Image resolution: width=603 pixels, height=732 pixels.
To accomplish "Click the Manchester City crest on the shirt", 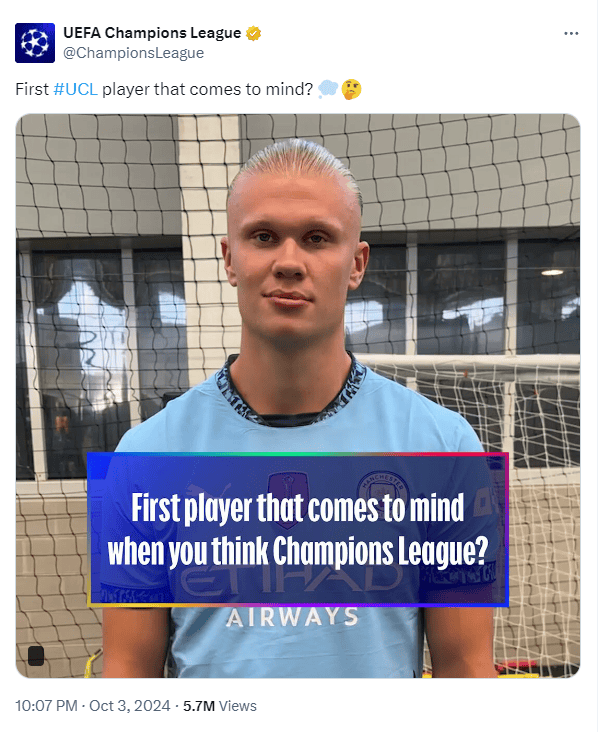I will tap(383, 490).
